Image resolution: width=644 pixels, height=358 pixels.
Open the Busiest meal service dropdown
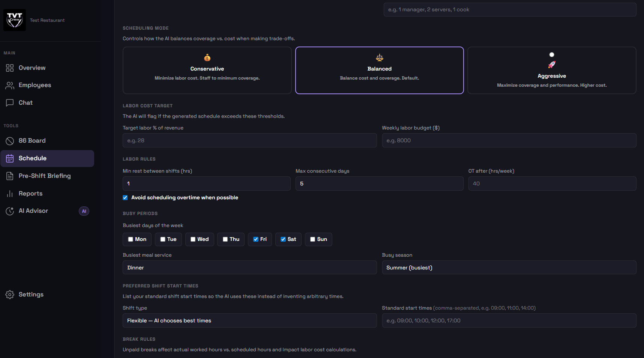click(249, 267)
